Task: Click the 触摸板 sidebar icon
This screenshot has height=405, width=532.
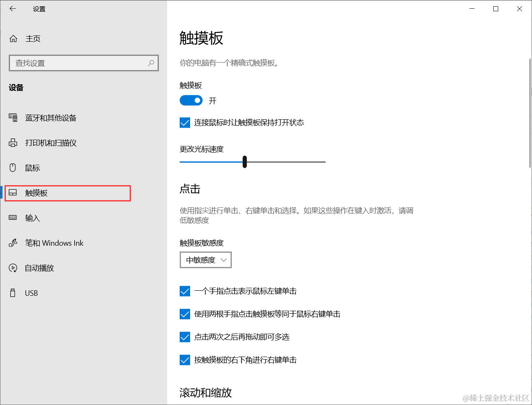Action: point(13,193)
